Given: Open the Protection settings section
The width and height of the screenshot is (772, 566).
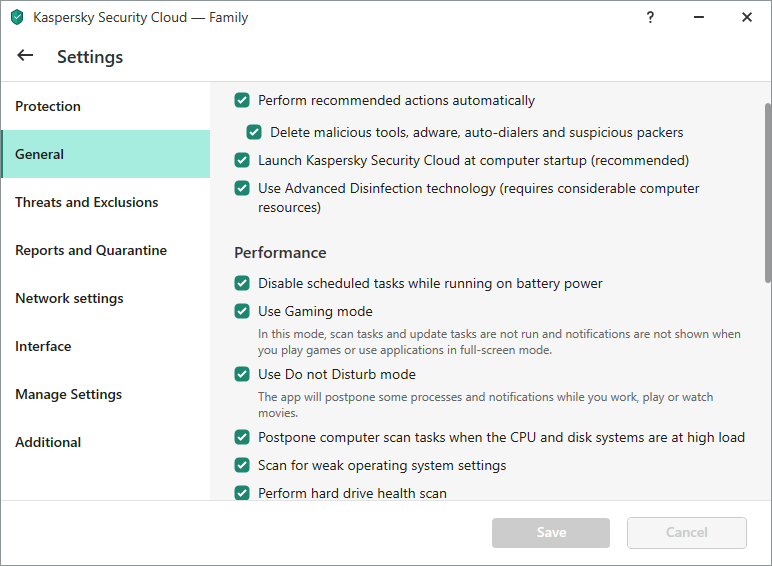Looking at the screenshot, I should (105, 106).
